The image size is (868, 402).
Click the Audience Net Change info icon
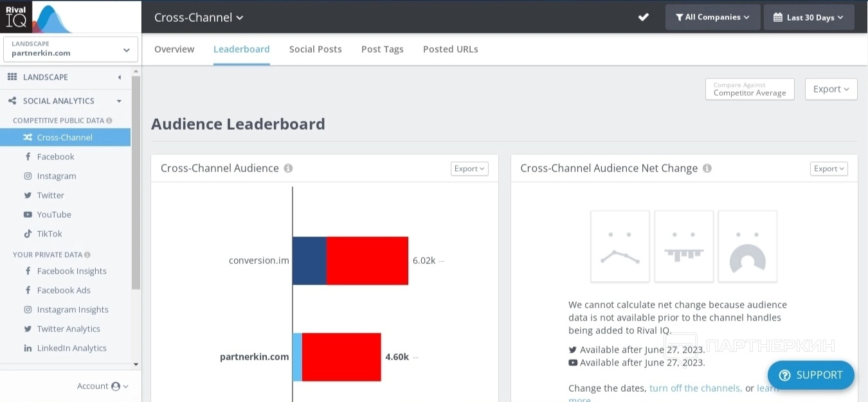707,168
